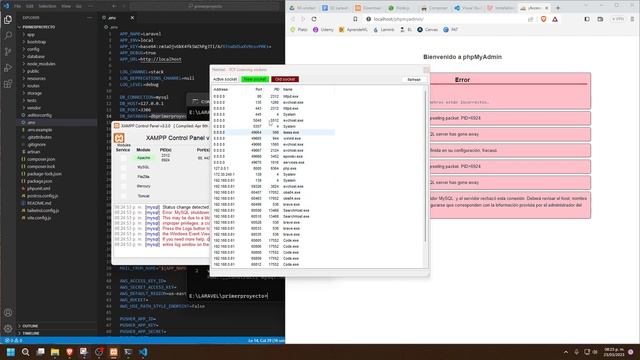Image resolution: width=640 pixels, height=360 pixels.
Task: Click the XAMPP logo in the Control Panel
Action: point(119,138)
